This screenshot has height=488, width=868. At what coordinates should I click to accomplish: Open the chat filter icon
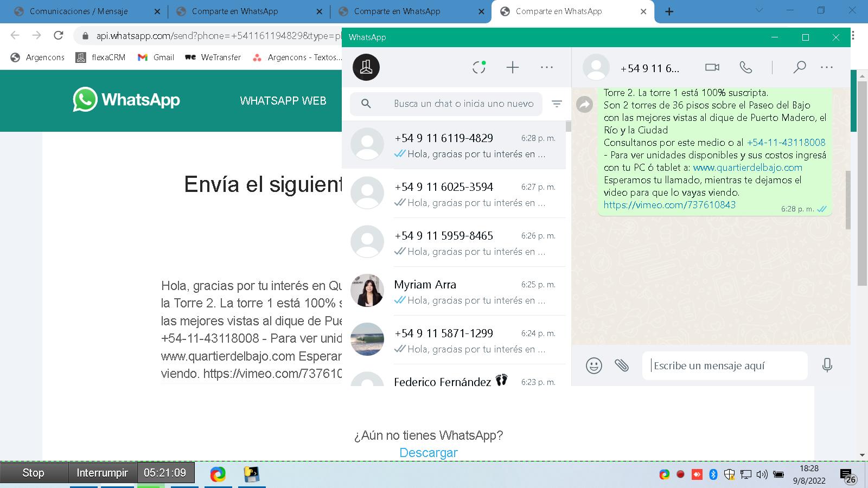point(557,104)
